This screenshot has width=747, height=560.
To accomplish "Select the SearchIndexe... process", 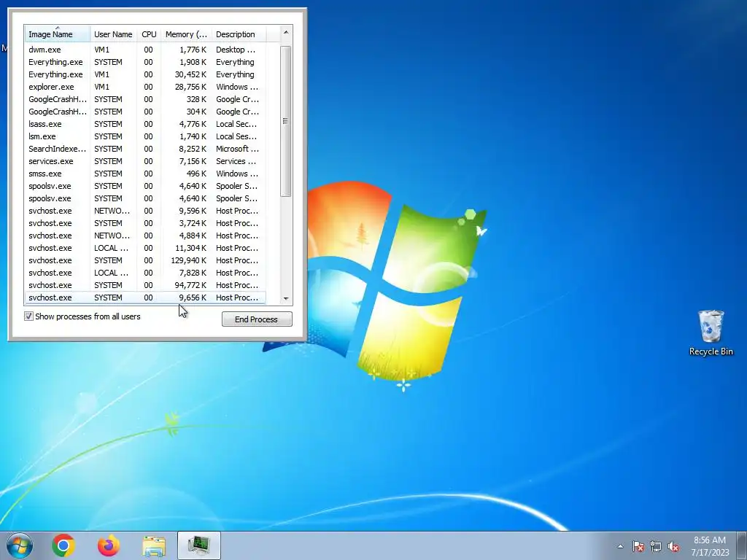I will tap(145, 149).
